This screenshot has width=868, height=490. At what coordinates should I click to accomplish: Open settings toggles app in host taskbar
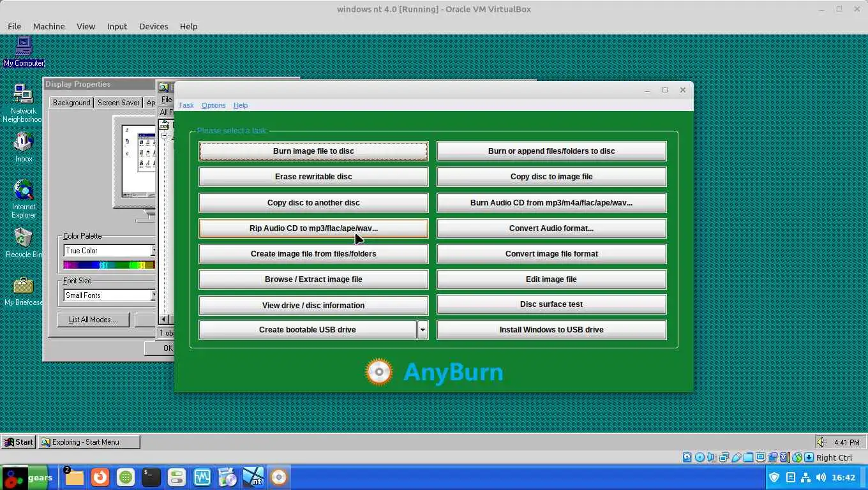(x=176, y=477)
